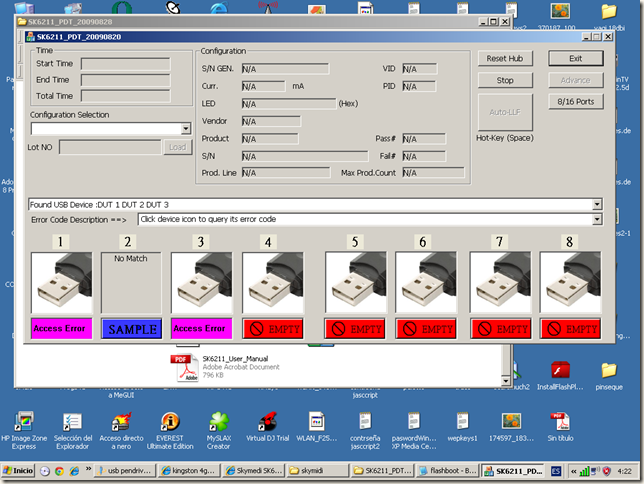
Task: Switch to skymidi folder taskbar item
Action: point(317,471)
